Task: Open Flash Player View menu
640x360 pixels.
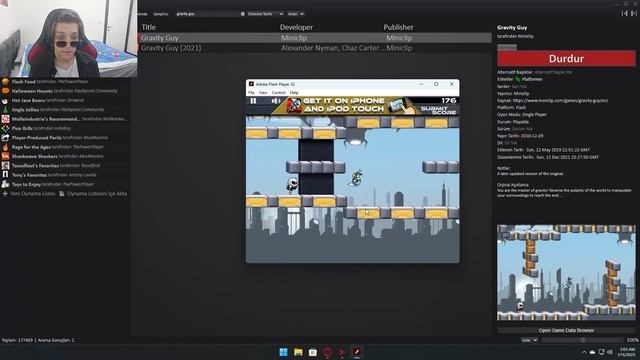Action: (x=263, y=93)
